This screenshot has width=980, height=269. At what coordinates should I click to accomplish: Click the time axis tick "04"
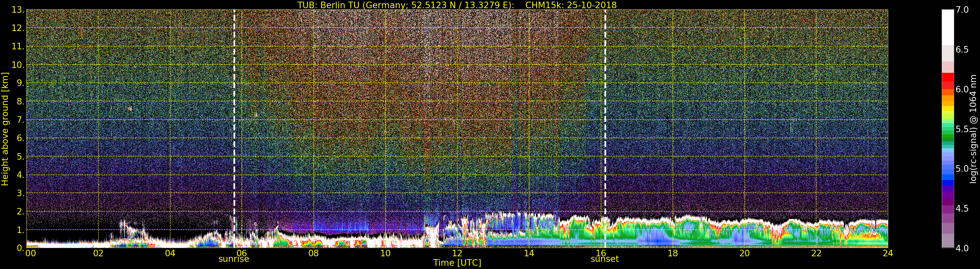click(x=170, y=253)
